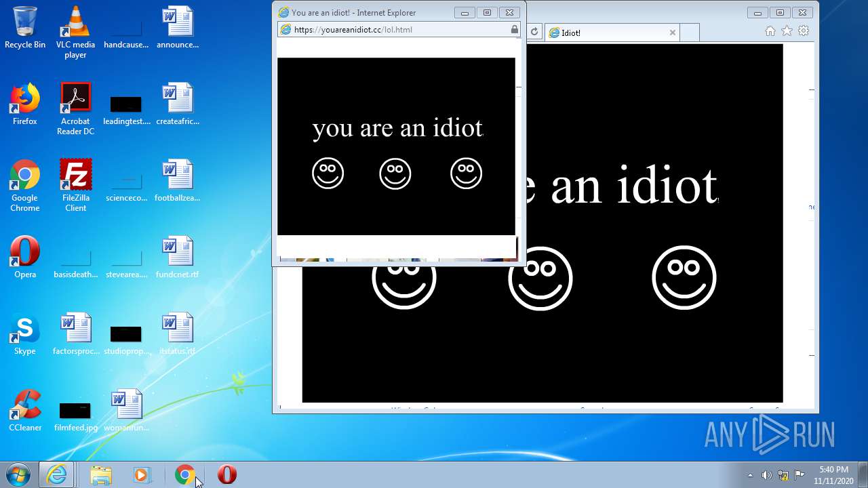Launch CCleaner desktop shortcut
Screen dimensions: 868x488
click(25, 410)
